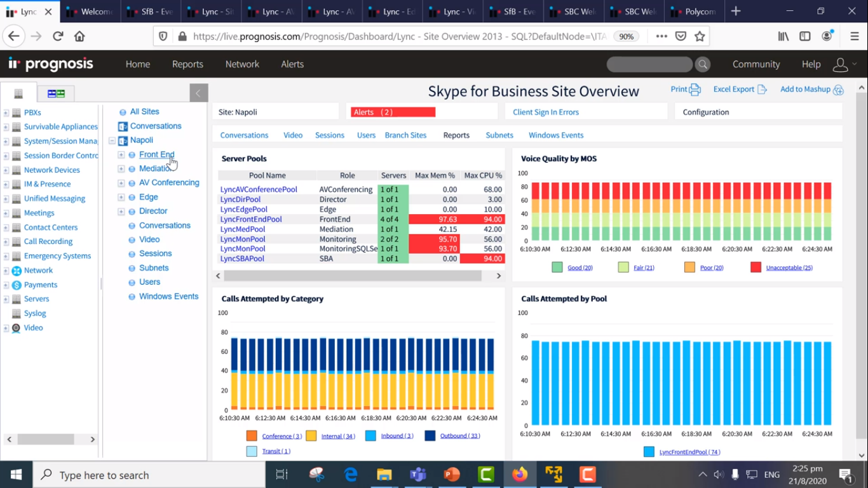
Task: Click the Print icon
Action: (695, 90)
